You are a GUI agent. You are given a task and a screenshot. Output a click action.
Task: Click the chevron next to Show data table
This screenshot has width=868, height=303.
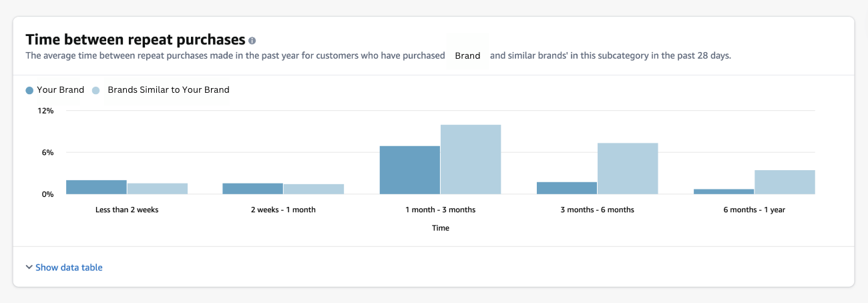pos(29,267)
